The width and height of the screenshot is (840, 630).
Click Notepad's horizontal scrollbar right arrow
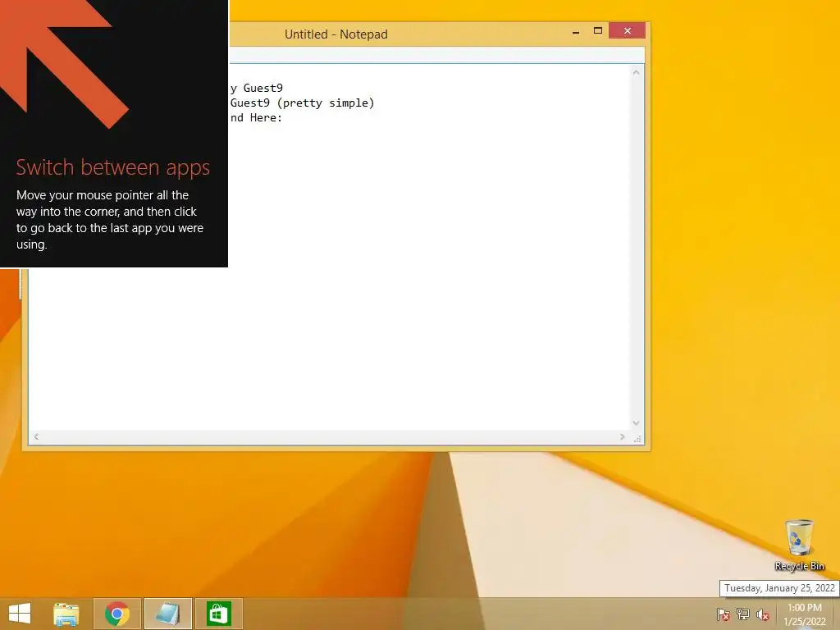(x=622, y=436)
